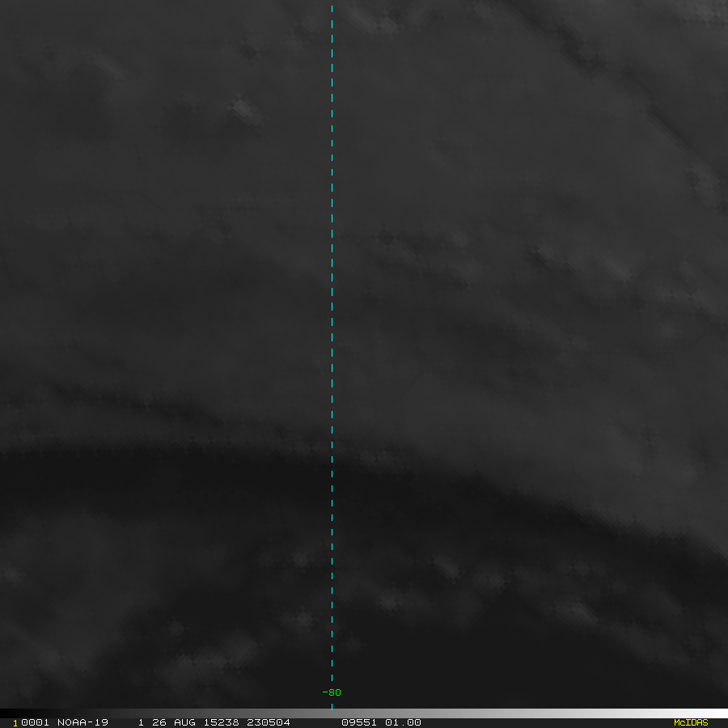Click the yellow McIDAS label
728x728 pixels.
691,722
